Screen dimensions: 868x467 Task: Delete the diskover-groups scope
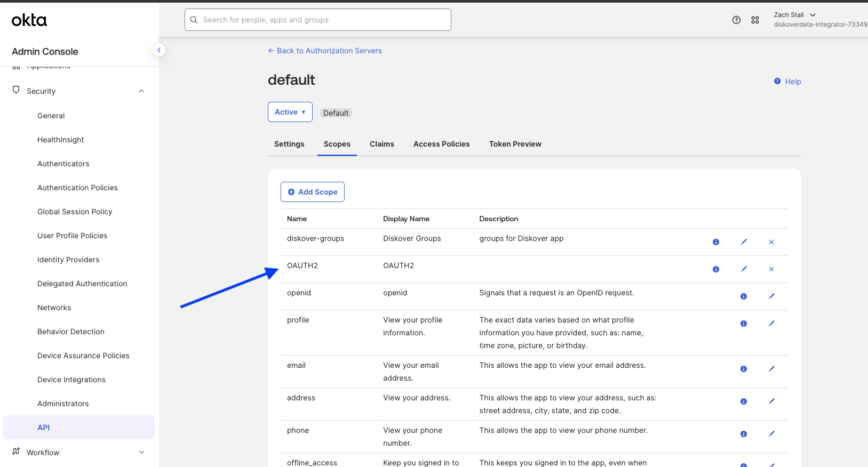pos(771,242)
